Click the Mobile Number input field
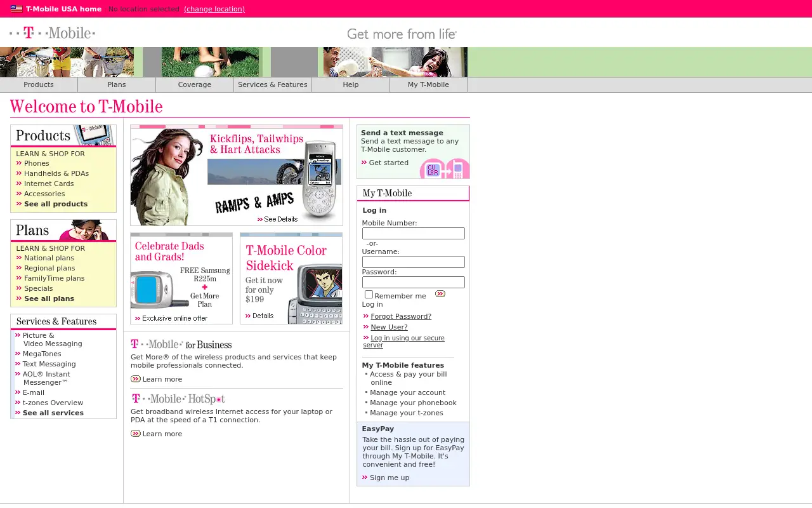The height and width of the screenshot is (508, 812). pos(414,234)
